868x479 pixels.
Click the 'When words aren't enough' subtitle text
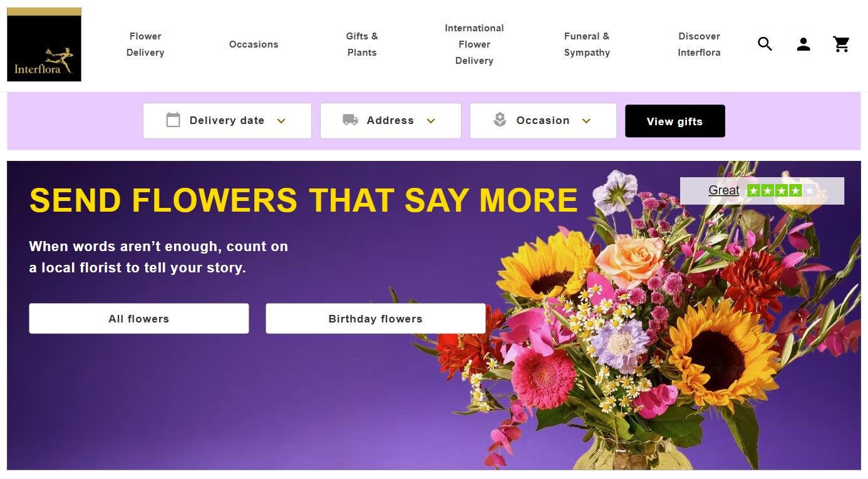(158, 257)
